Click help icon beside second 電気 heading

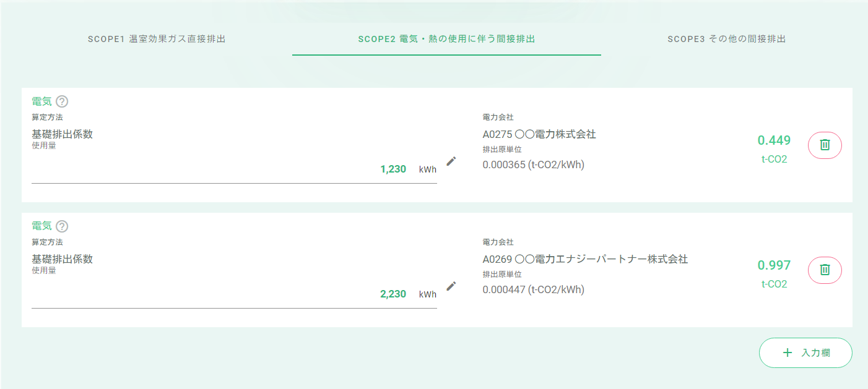(x=62, y=226)
